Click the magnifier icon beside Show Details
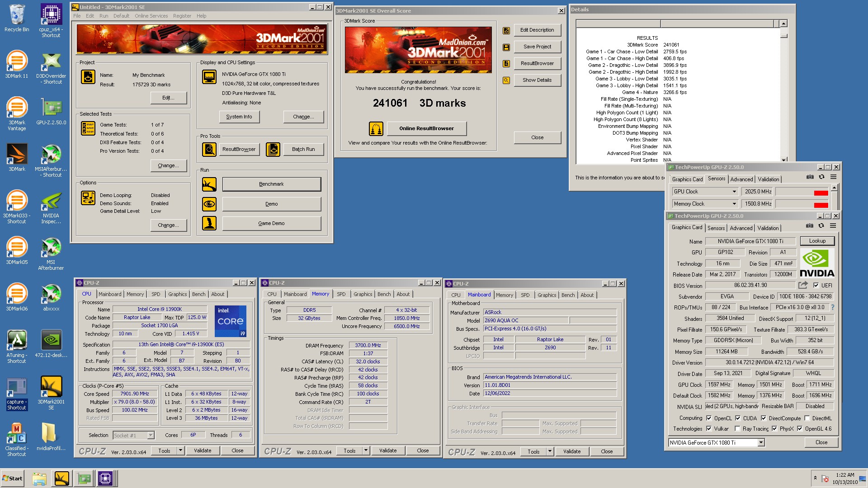The height and width of the screenshot is (488, 868). 506,80
